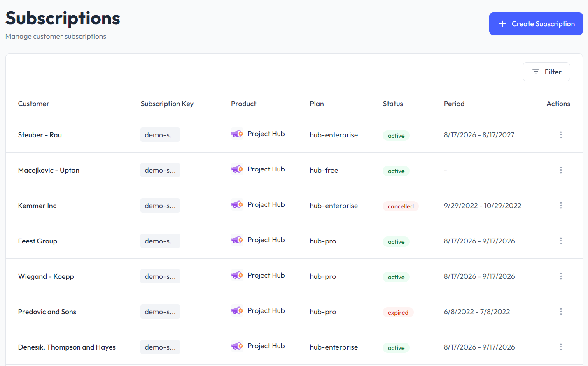Open actions menu for Macejkovic - Upton
Image resolution: width=588 pixels, height=366 pixels.
click(x=561, y=170)
